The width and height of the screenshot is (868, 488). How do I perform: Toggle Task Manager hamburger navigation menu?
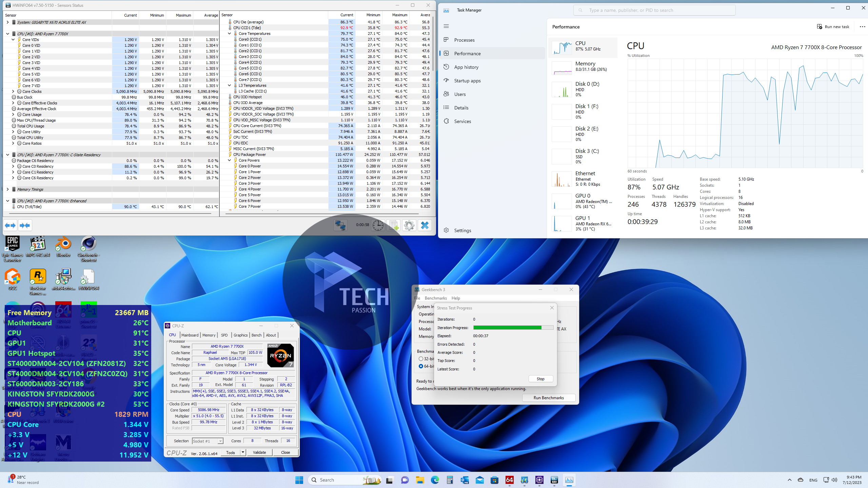tap(446, 26)
